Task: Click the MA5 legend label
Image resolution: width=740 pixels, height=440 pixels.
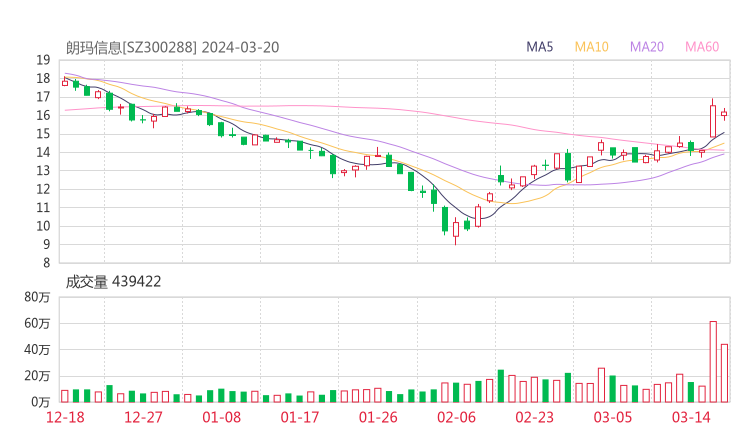Action: (x=539, y=47)
